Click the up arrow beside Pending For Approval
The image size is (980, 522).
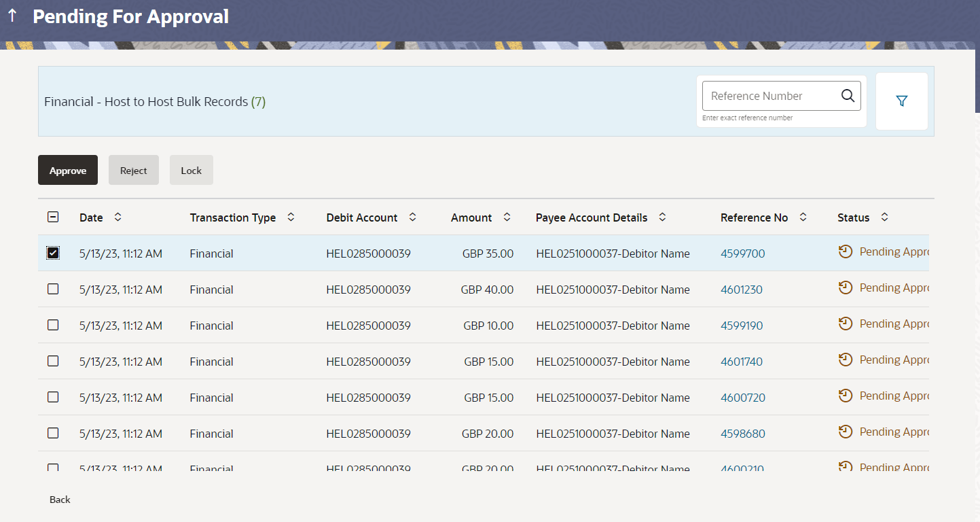click(x=12, y=16)
